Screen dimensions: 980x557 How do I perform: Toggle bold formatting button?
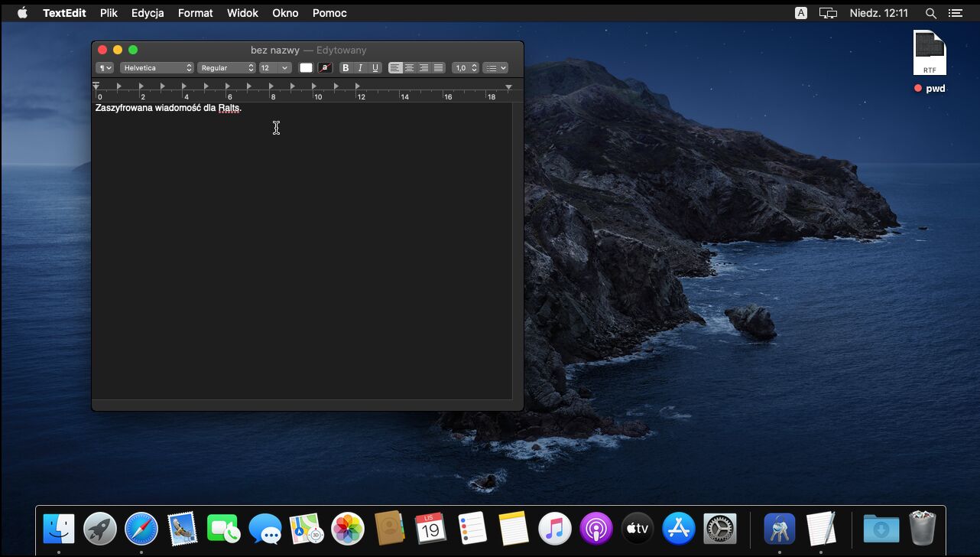(346, 68)
